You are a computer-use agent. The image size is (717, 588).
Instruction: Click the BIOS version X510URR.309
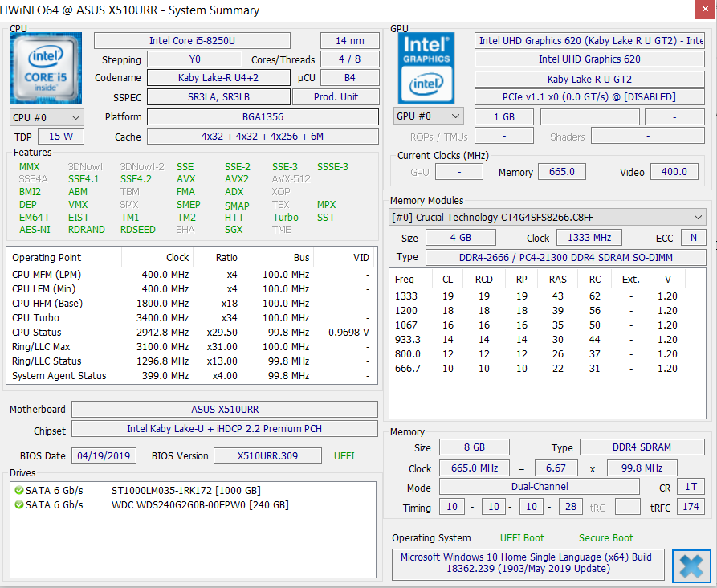pos(267,455)
